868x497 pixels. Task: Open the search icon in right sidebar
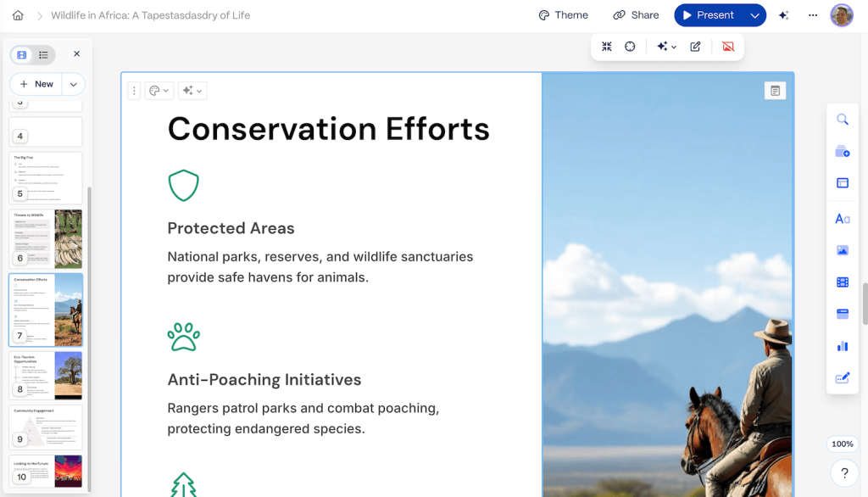click(842, 120)
